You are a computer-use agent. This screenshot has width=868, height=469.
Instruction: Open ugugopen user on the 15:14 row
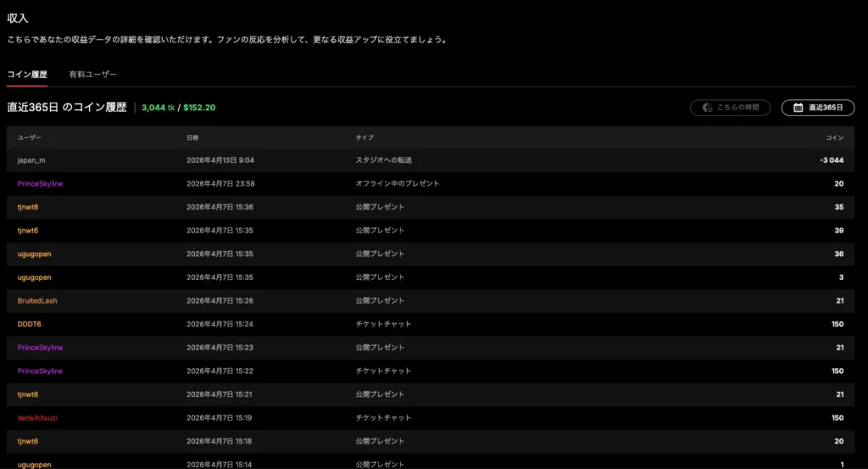coord(34,465)
